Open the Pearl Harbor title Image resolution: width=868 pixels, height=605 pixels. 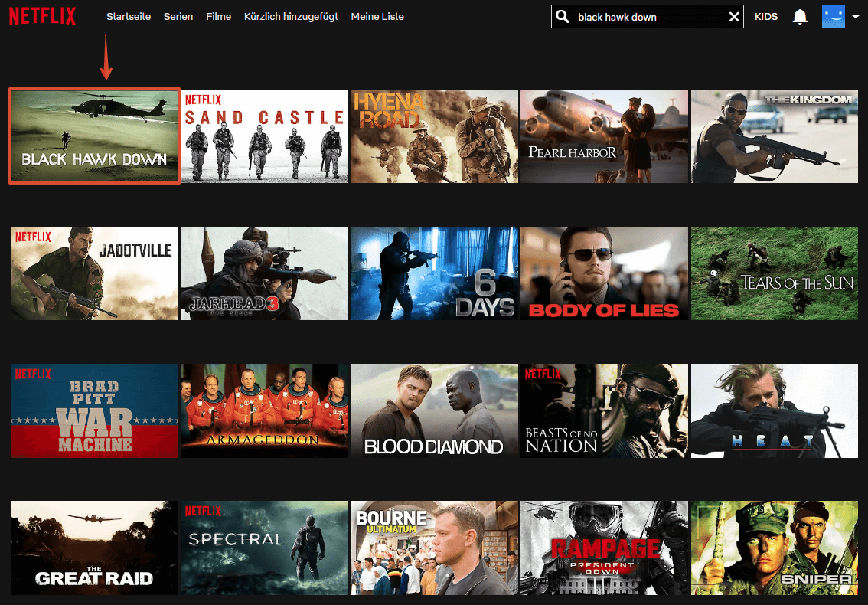tap(604, 136)
